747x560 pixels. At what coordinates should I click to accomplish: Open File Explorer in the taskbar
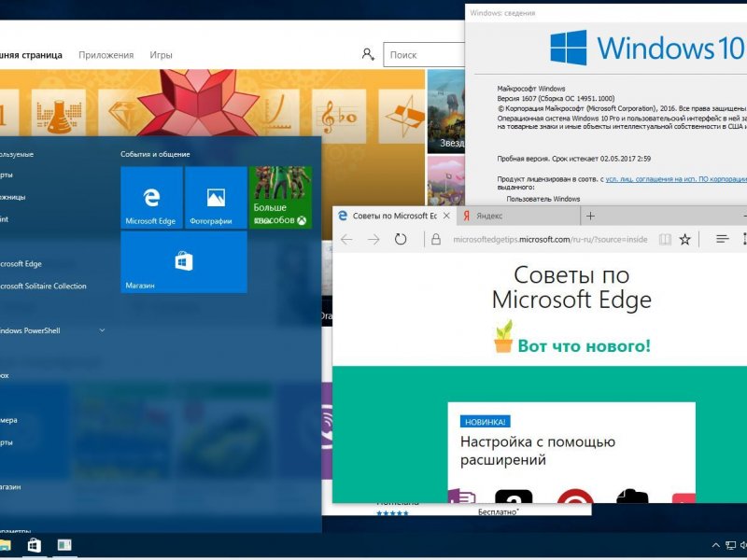click(x=5, y=545)
